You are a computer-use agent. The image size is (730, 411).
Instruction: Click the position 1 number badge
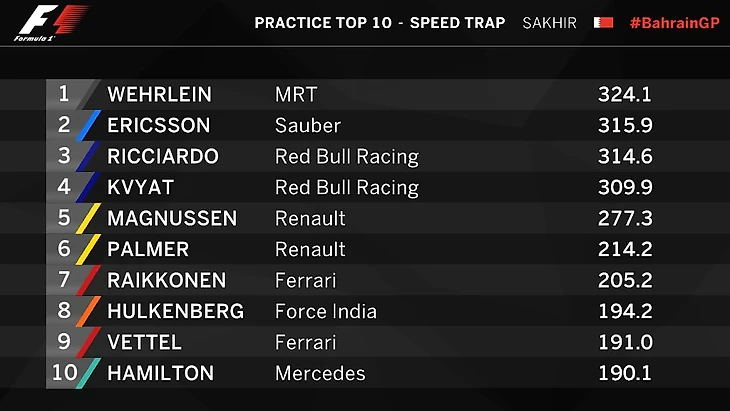pos(64,94)
